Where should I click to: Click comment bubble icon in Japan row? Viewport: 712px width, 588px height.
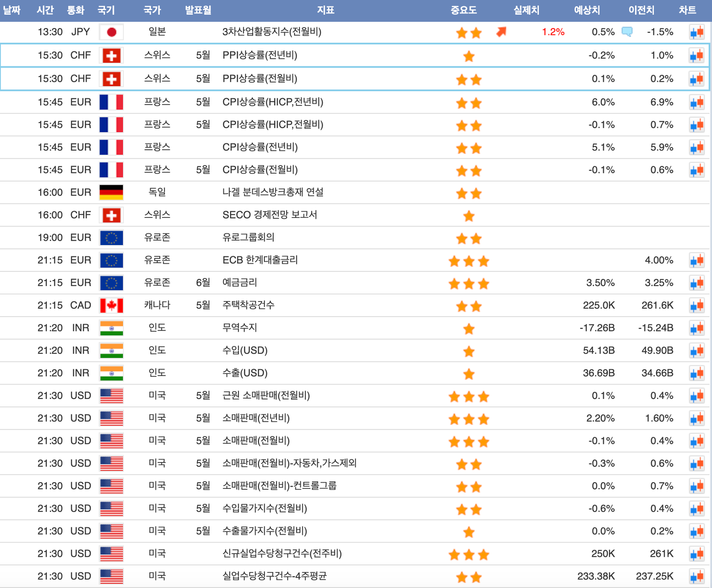[x=627, y=32]
